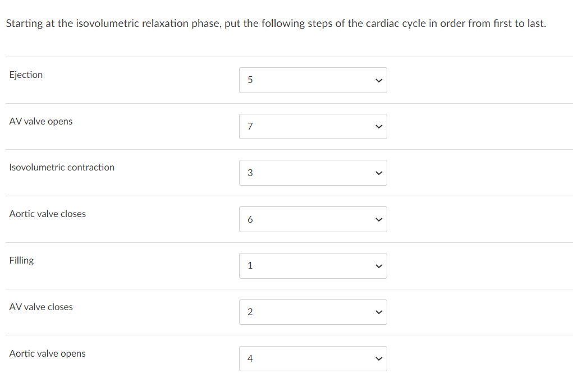Open the dropdown showing 6 for Aortic valve closes
This screenshot has width=573, height=392.
click(x=313, y=219)
